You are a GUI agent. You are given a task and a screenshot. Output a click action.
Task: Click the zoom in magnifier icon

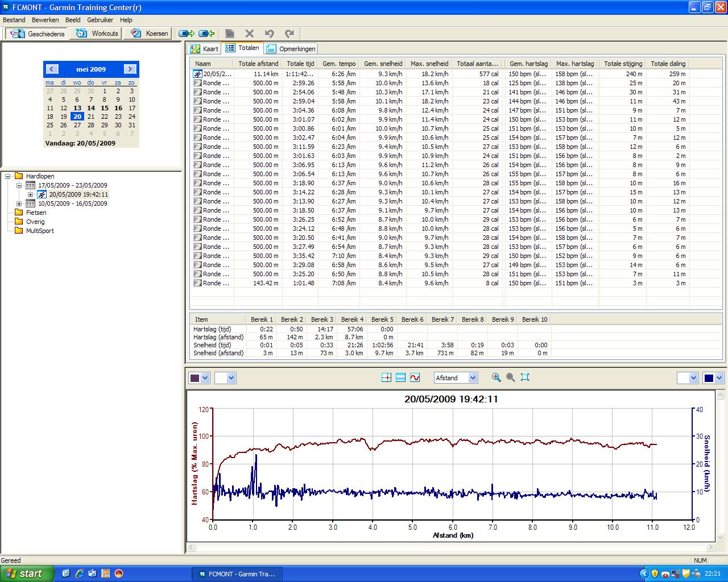coord(497,377)
